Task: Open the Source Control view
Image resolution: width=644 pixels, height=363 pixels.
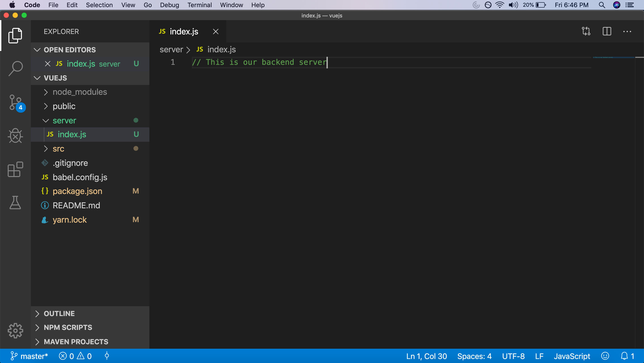Action: pos(15,102)
